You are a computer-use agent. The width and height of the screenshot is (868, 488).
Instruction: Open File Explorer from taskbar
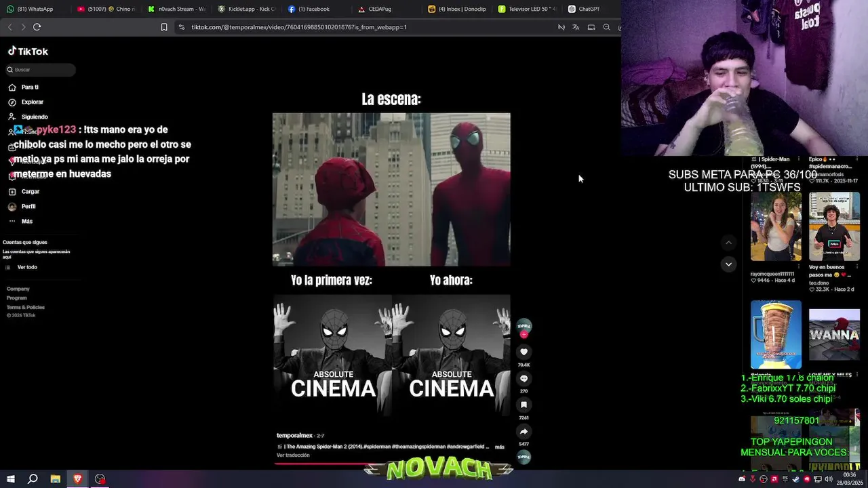click(x=56, y=479)
